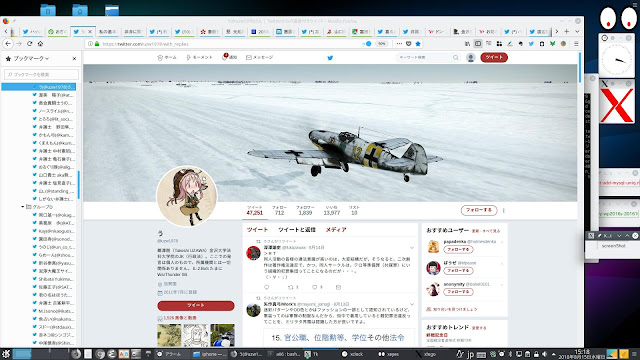Screen dimensions: 640x360
Task: Open a new tab with the plus button
Action: click(x=567, y=31)
